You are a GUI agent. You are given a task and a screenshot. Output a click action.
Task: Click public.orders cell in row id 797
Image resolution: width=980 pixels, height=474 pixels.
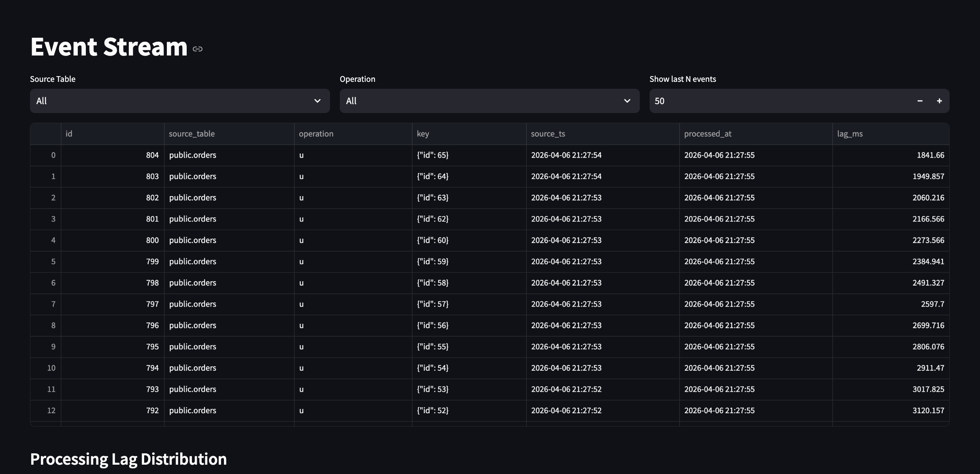pos(229,304)
